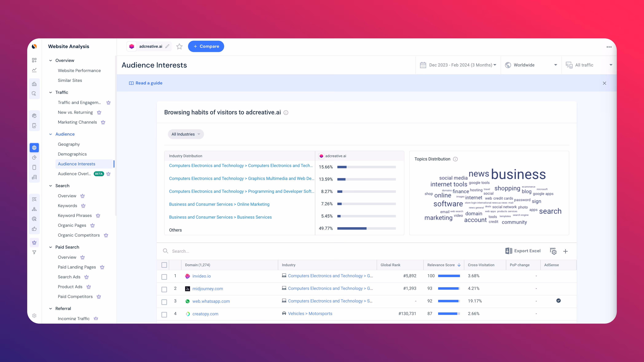
Task: Click the Read a guide link
Action: click(x=145, y=83)
